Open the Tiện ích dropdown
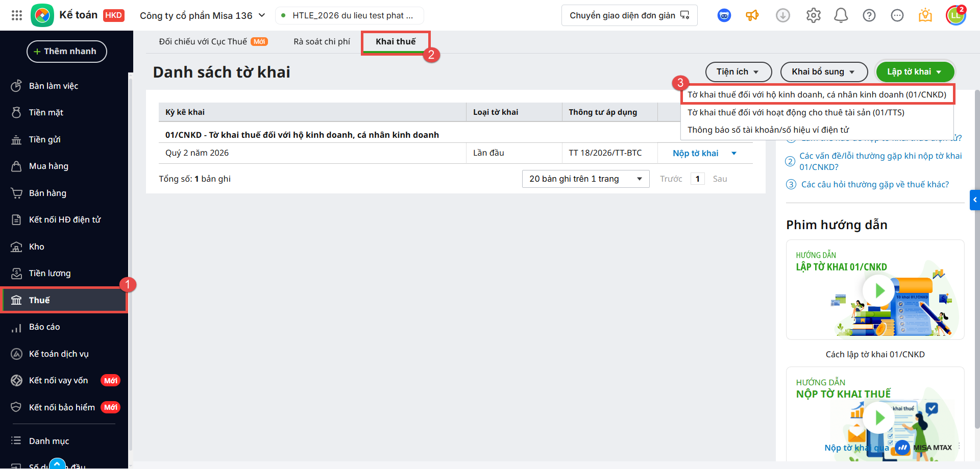The image size is (980, 469). tap(738, 72)
